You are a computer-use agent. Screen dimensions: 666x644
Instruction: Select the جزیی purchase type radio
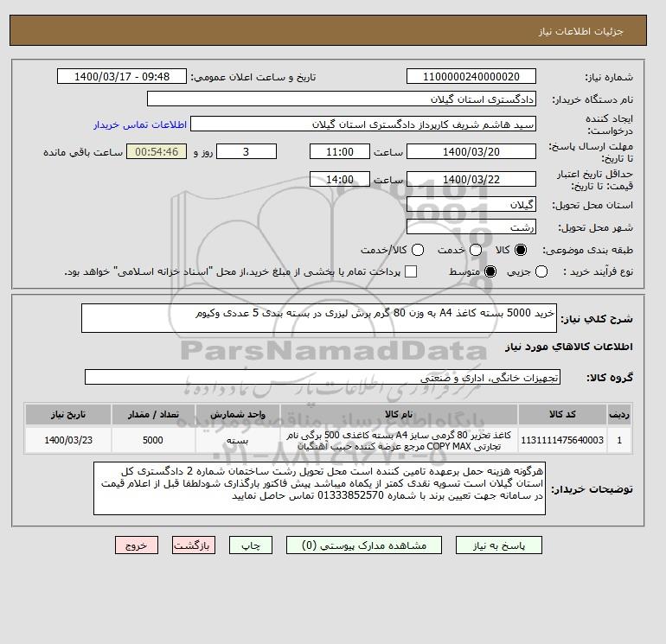pyautogui.click(x=541, y=271)
